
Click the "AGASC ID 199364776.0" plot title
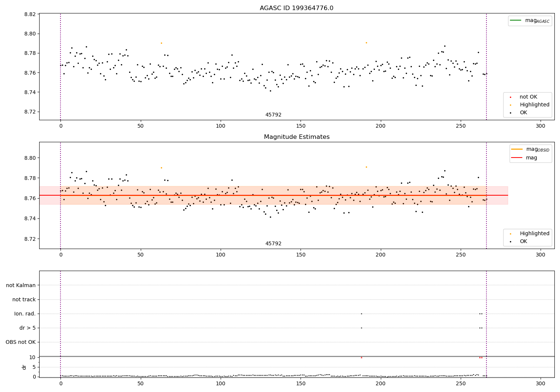tap(296, 8)
